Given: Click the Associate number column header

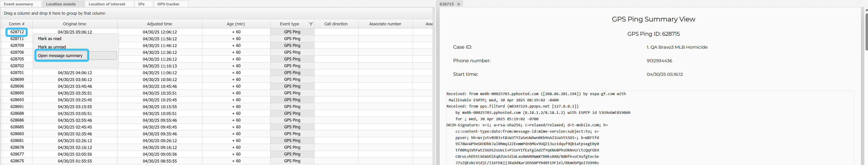Looking at the screenshot, I should [x=385, y=24].
